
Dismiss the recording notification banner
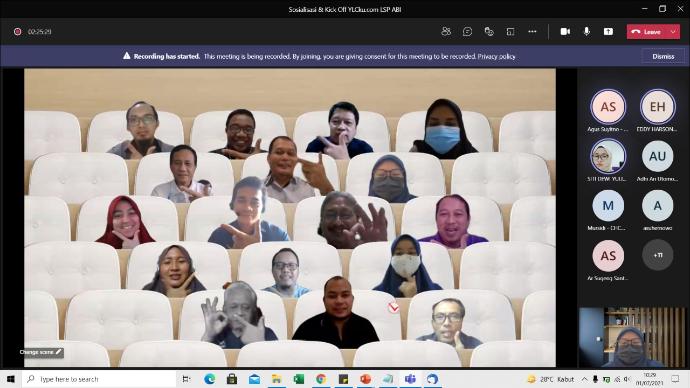point(663,56)
